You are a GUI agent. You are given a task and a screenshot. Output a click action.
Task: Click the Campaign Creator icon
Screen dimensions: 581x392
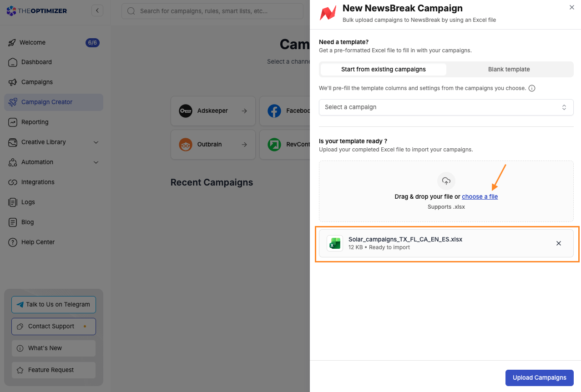pyautogui.click(x=13, y=102)
